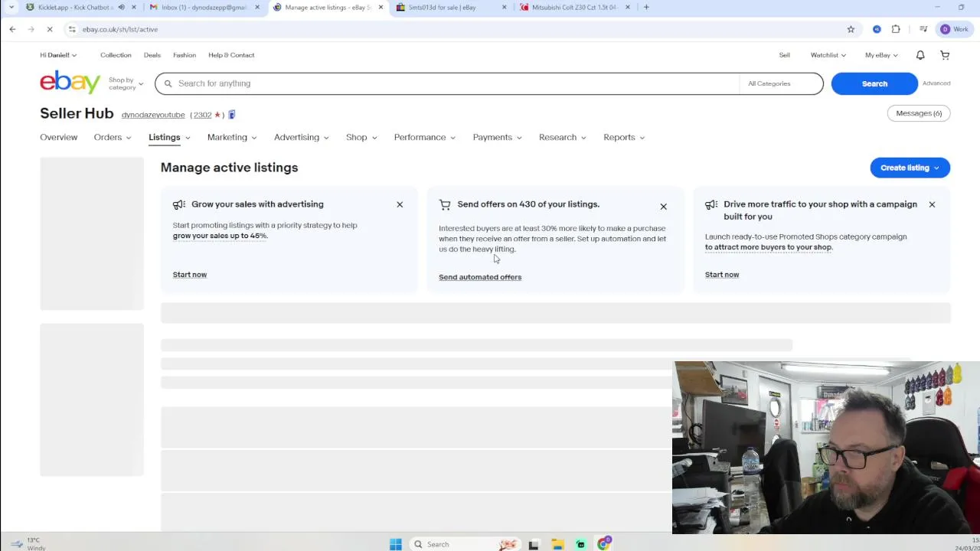Open a new browser tab
Image resolution: width=980 pixels, height=551 pixels.
pyautogui.click(x=646, y=7)
